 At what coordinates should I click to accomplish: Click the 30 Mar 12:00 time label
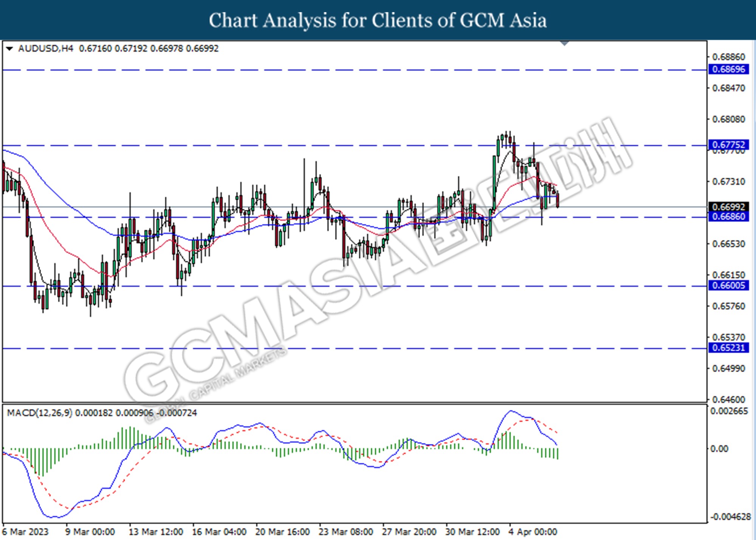[472, 532]
